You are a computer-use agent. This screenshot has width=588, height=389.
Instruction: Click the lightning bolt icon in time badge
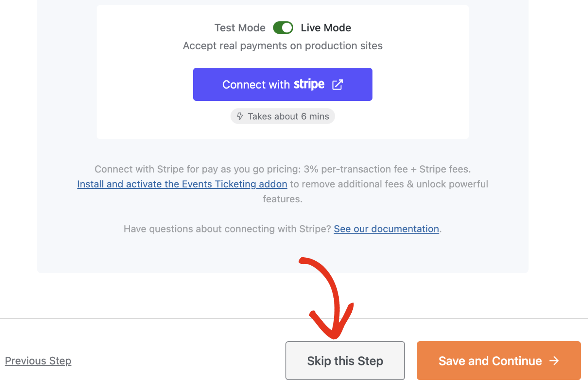(x=240, y=116)
